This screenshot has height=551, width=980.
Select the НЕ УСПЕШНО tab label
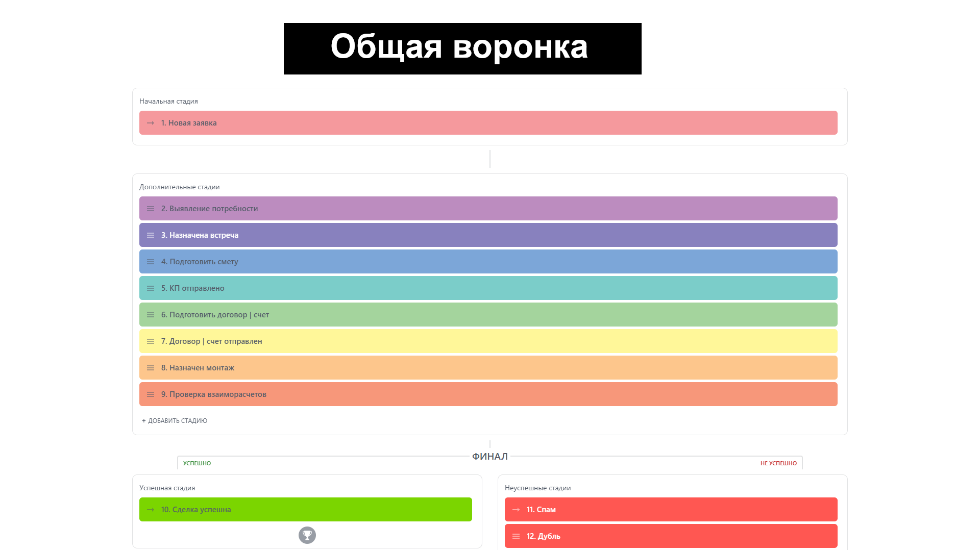[x=778, y=463]
